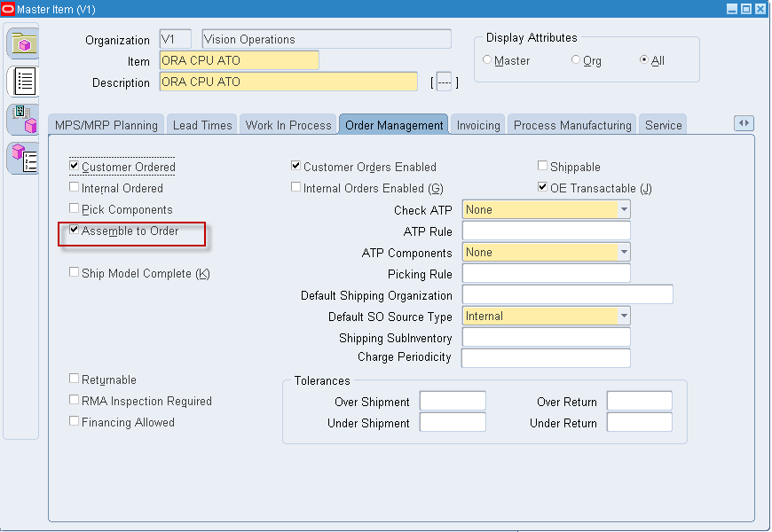Check the Returnable checkbox

75,379
